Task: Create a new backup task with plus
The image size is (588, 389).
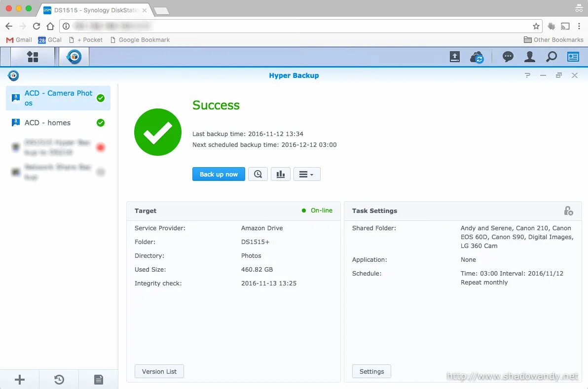Action: pyautogui.click(x=20, y=380)
